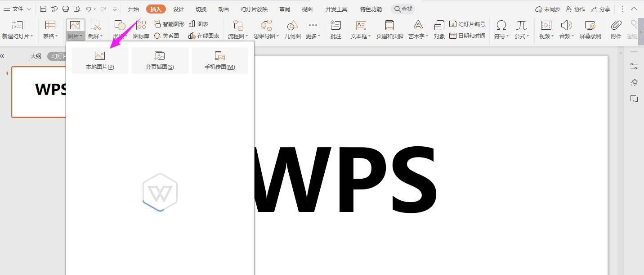Click the Video (视频) icon
The height and width of the screenshot is (275, 644).
point(546,25)
